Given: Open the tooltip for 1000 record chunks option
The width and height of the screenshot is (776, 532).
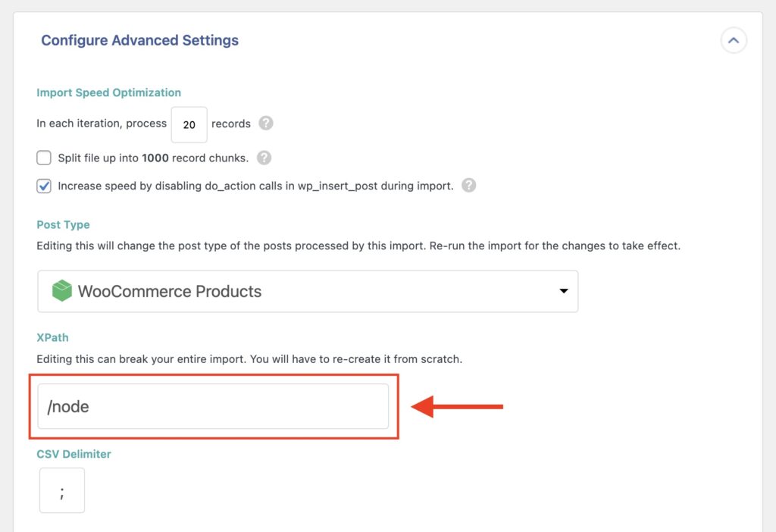Looking at the screenshot, I should pos(263,157).
